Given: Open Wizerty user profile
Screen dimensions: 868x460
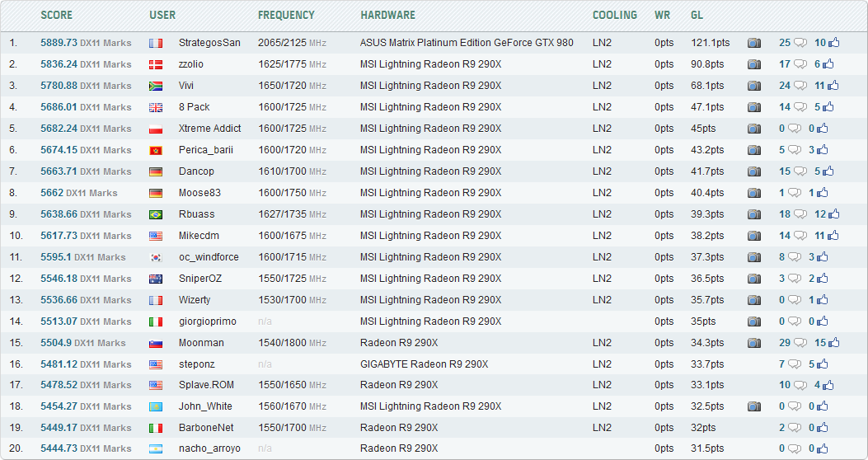Looking at the screenshot, I should pyautogui.click(x=195, y=300).
